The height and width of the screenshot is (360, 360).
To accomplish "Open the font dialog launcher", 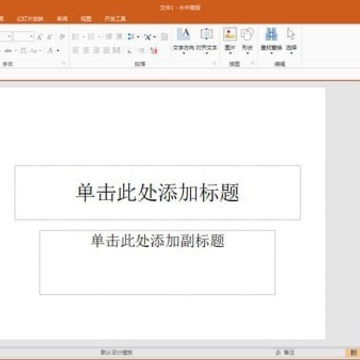I will (63, 63).
